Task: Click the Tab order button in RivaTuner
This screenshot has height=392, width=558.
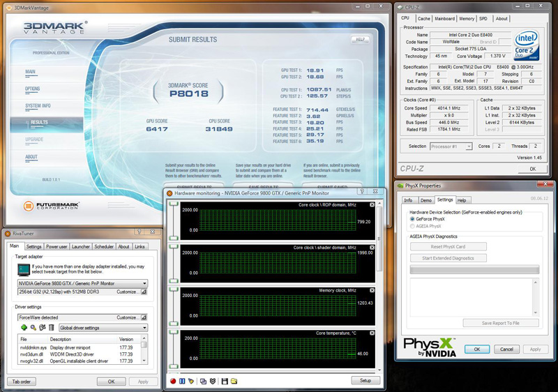Action: point(22,382)
